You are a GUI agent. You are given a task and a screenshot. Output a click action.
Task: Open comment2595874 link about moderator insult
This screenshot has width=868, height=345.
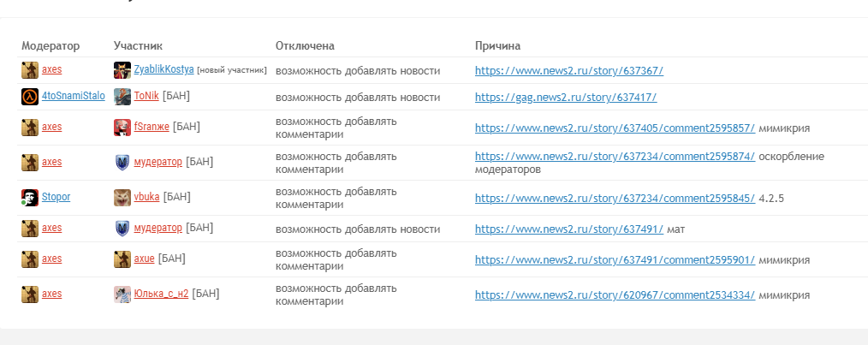(615, 157)
